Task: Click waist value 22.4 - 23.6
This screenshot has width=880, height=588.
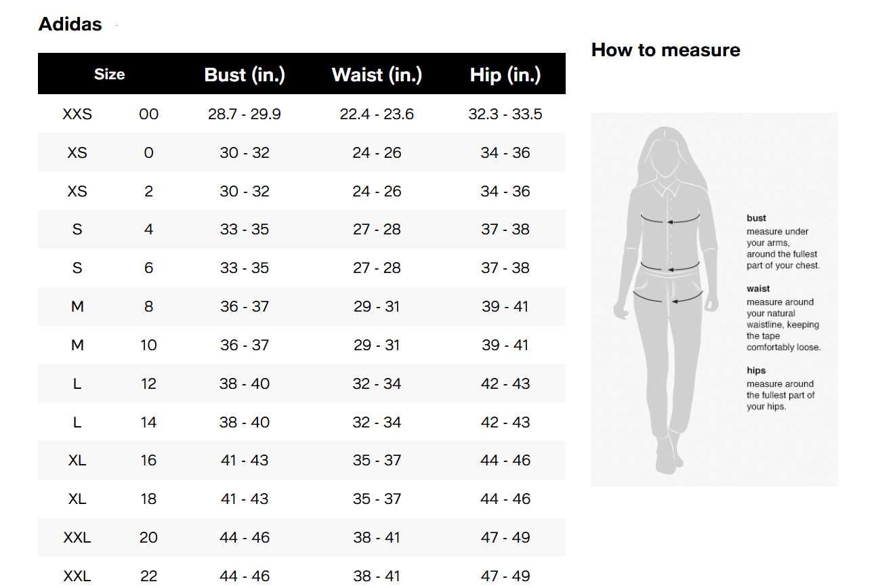Action: click(377, 114)
